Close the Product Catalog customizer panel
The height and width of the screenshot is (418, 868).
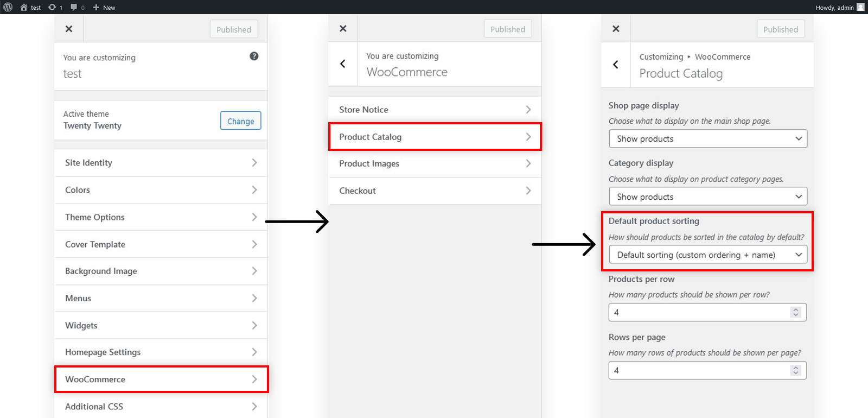616,29
